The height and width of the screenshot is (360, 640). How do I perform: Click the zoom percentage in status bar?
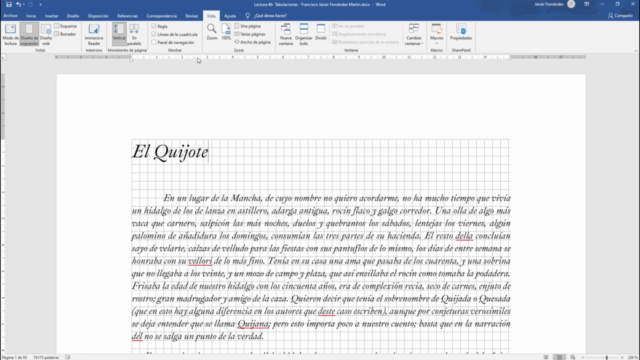pyautogui.click(x=633, y=358)
